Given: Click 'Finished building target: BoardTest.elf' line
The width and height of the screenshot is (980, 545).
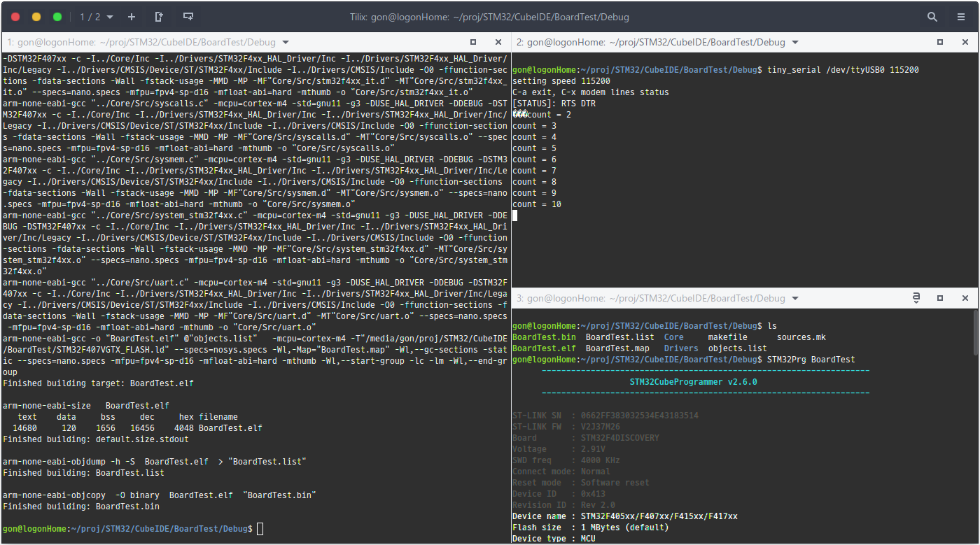Looking at the screenshot, I should (98, 383).
